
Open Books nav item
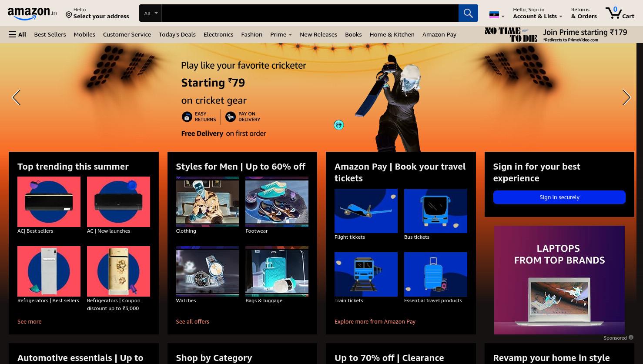(x=353, y=34)
